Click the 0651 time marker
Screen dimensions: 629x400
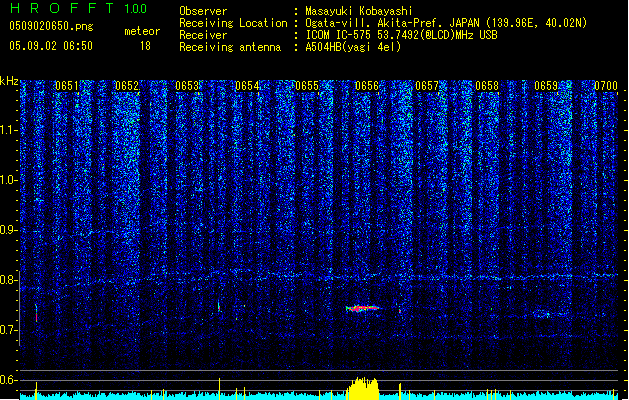(x=67, y=86)
